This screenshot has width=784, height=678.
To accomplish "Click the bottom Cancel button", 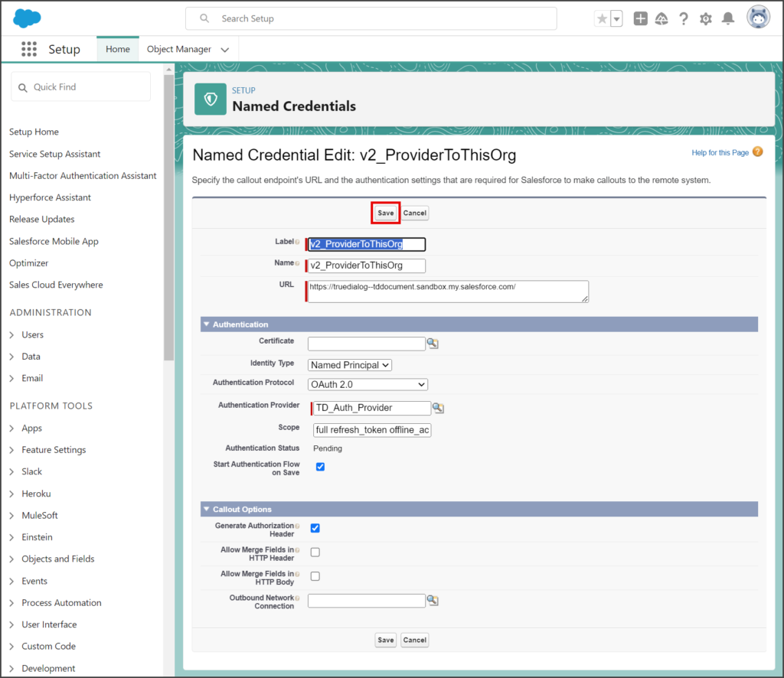I will click(414, 640).
